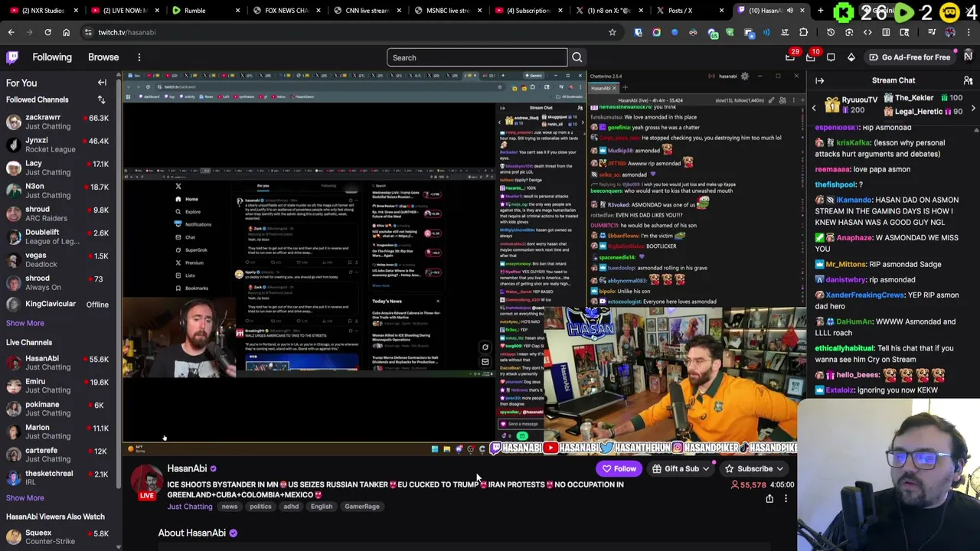Collapse the Stream Chat panel

click(820, 80)
